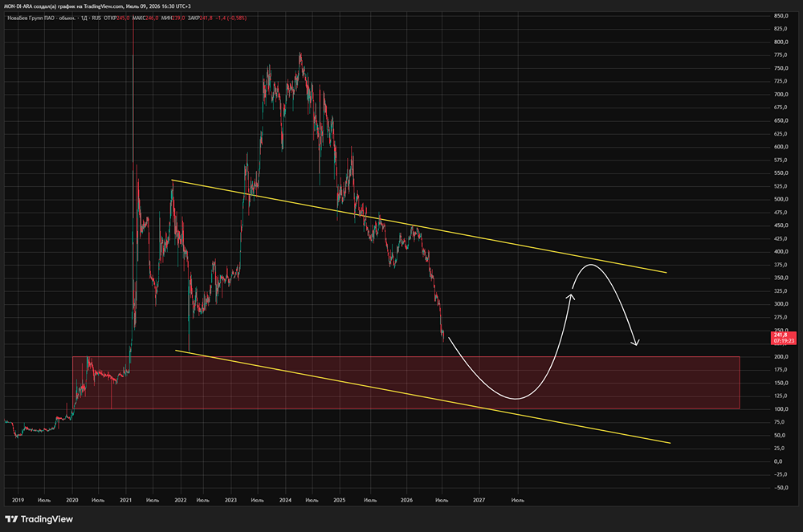Click the 2024 label on the time axis

tap(285, 500)
